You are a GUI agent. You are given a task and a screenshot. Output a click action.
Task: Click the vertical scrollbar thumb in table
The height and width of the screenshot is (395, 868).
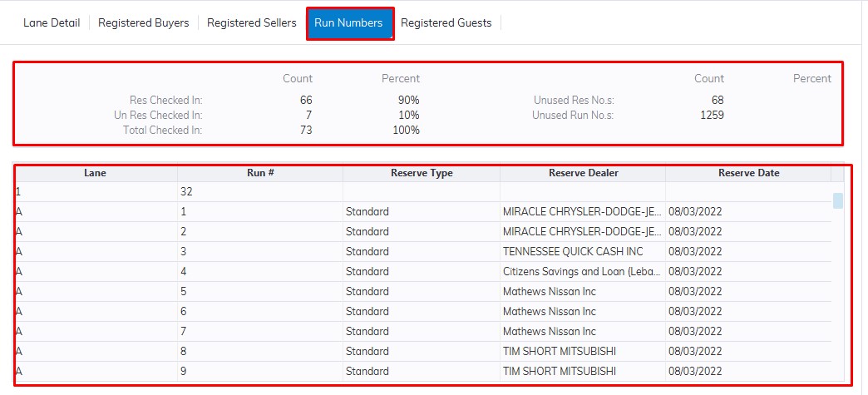click(x=838, y=200)
